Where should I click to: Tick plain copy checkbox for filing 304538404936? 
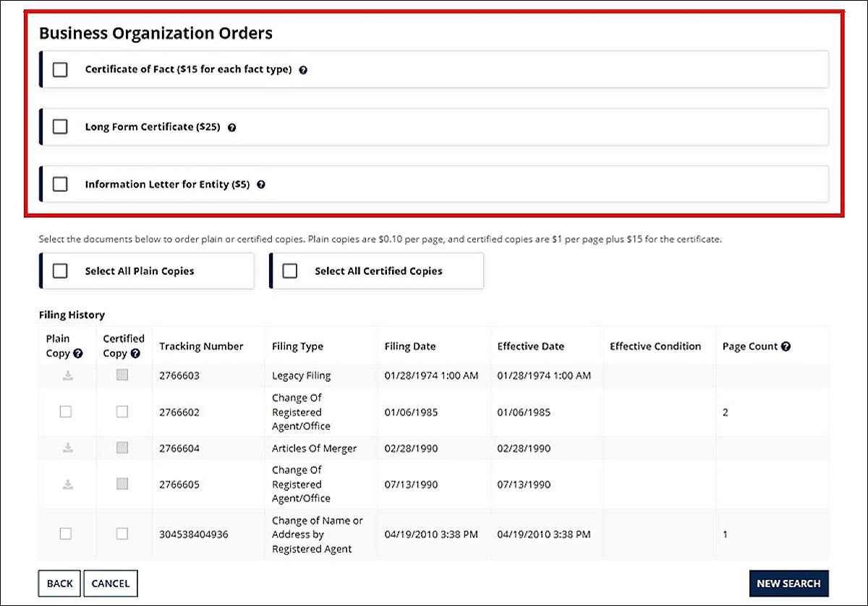66,534
